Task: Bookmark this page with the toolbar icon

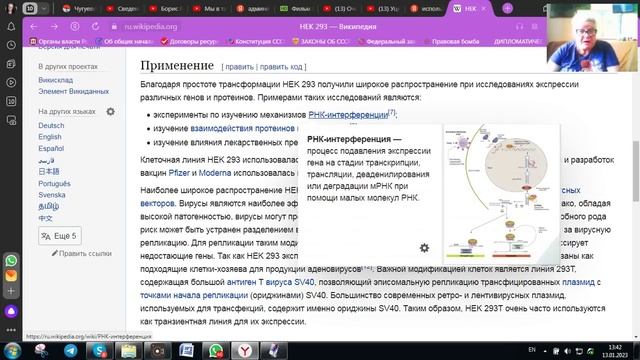Action: 535,27
